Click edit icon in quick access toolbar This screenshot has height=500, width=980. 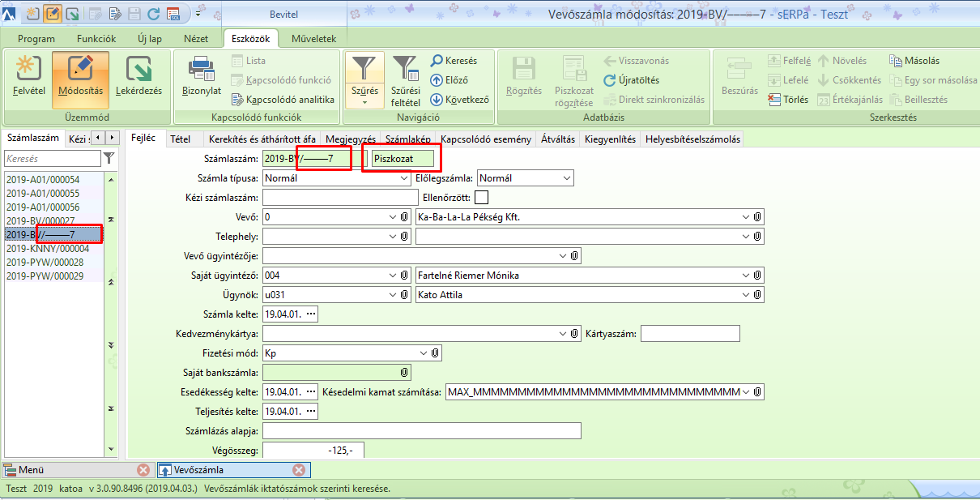pyautogui.click(x=53, y=14)
